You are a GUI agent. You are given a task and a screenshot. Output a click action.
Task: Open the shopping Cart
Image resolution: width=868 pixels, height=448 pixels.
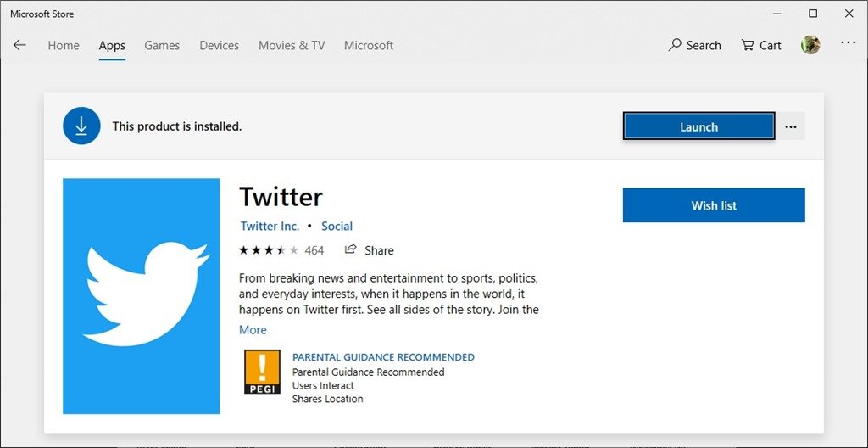click(761, 46)
